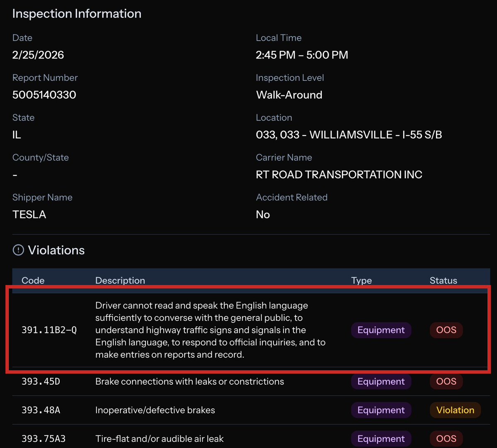Select Tire-flat and/or audible air leak description

(x=160, y=439)
